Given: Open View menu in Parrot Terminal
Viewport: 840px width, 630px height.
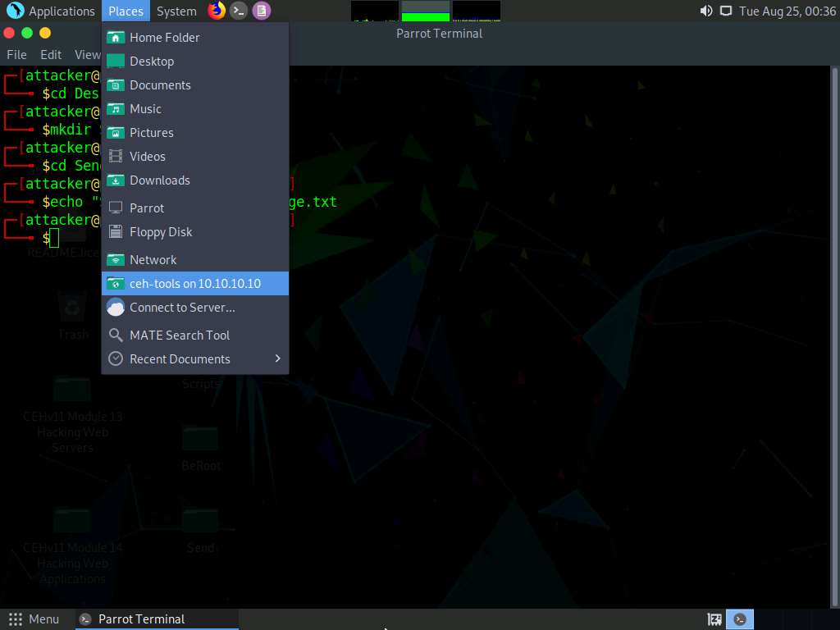Looking at the screenshot, I should click(x=87, y=55).
